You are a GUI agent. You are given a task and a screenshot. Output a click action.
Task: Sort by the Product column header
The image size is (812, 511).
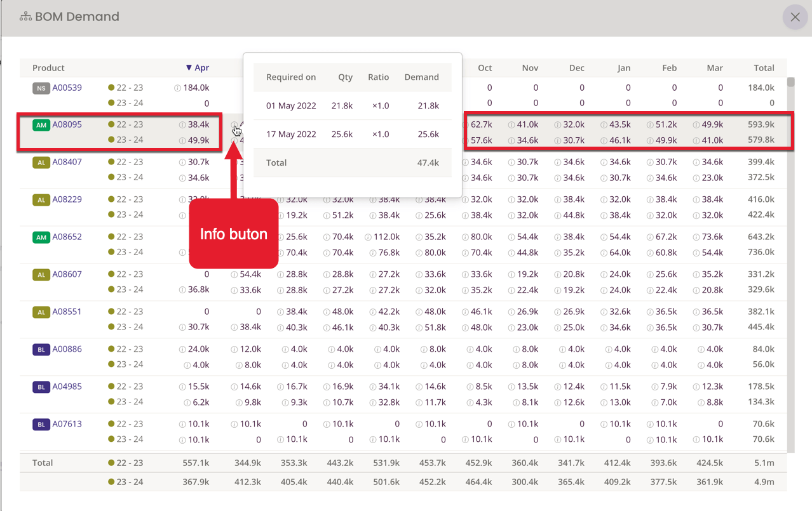[x=49, y=68]
